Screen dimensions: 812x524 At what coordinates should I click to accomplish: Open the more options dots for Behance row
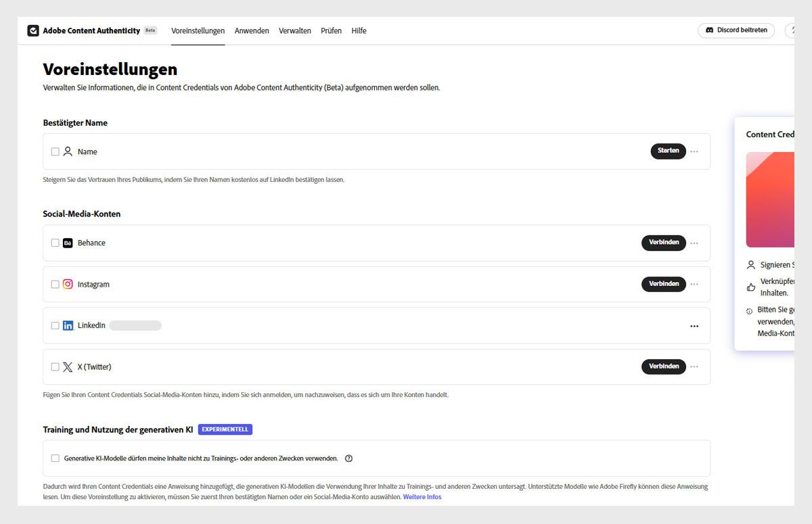694,243
